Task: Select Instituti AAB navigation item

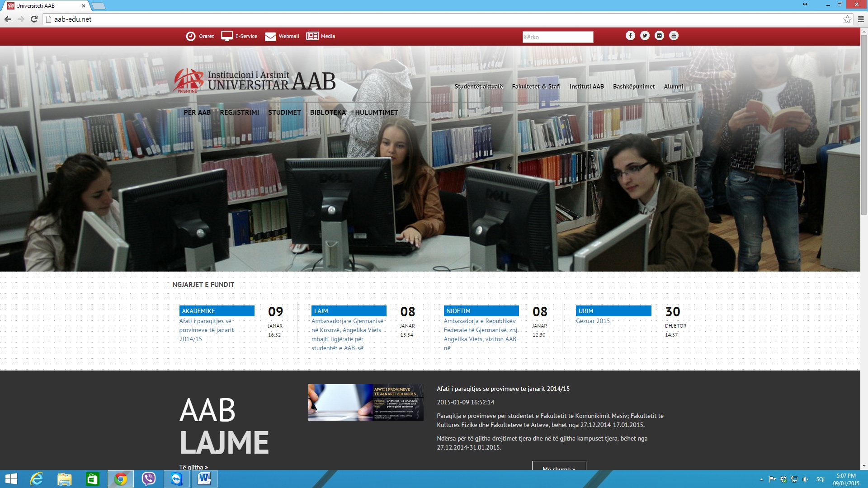Action: [x=587, y=86]
